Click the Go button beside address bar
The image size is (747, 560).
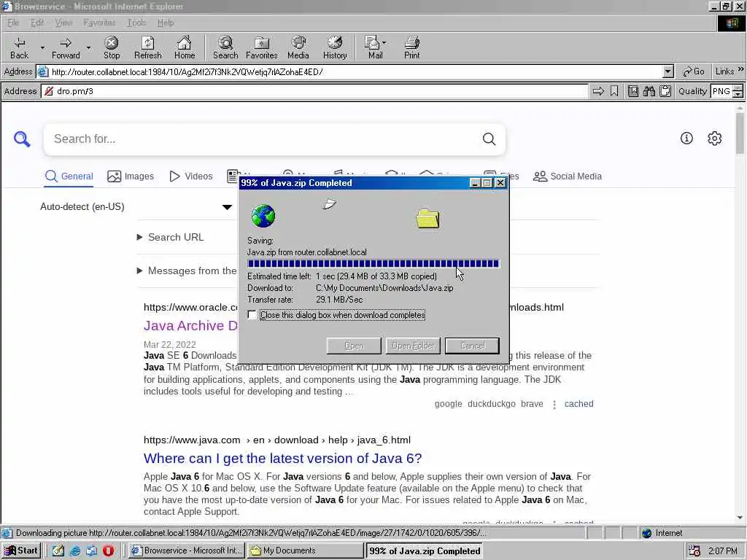pyautogui.click(x=694, y=71)
